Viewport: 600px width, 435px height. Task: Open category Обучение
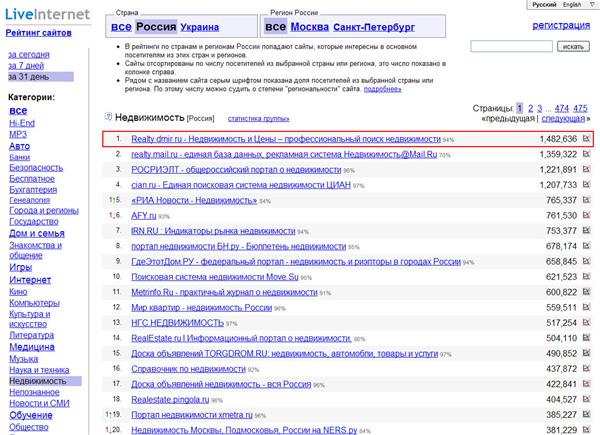pos(31,415)
